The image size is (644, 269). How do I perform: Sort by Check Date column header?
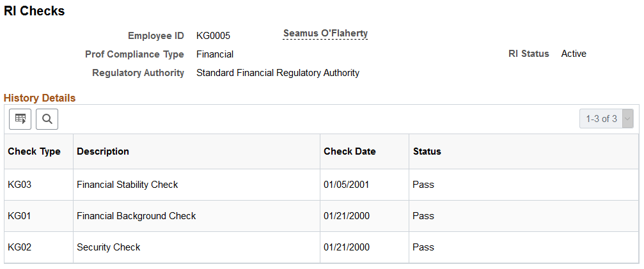(350, 151)
